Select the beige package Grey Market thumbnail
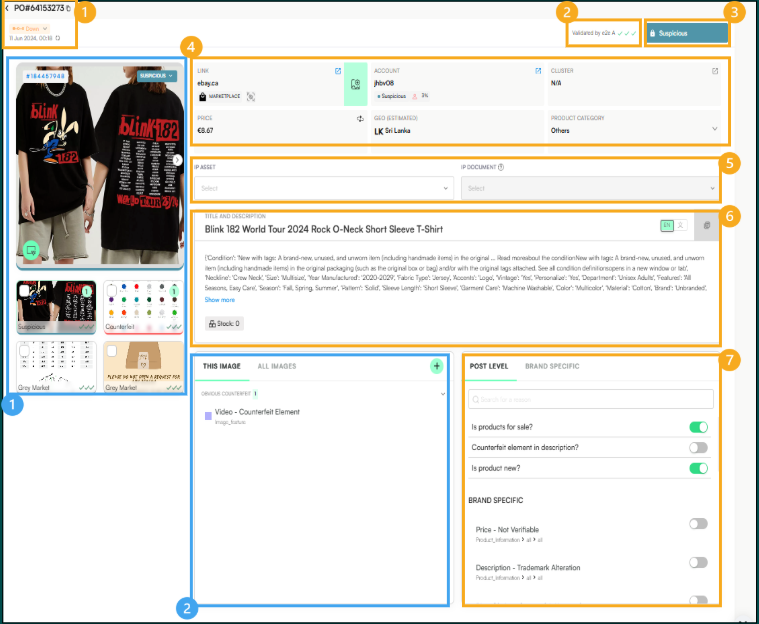This screenshot has width=759, height=624. point(143,367)
